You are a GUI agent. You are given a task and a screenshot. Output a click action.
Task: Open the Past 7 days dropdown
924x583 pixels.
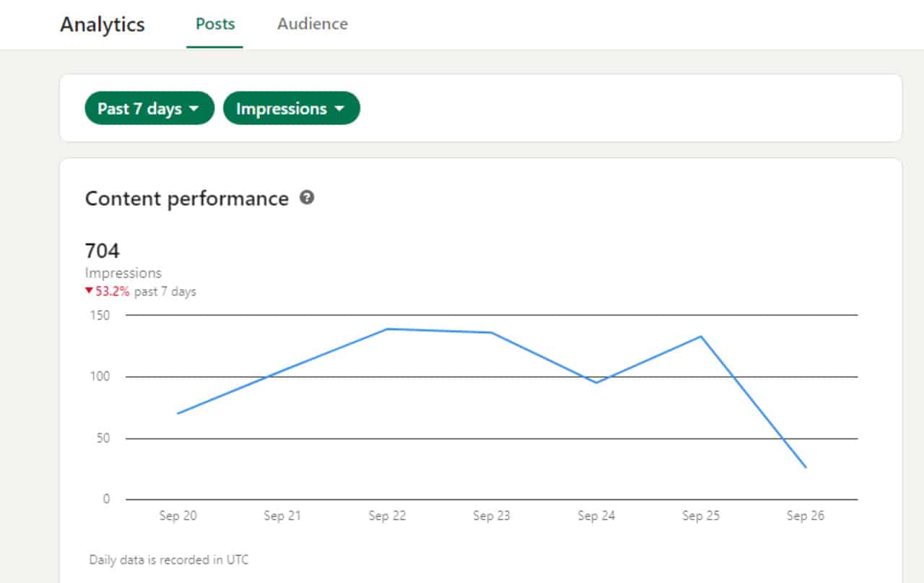point(149,108)
